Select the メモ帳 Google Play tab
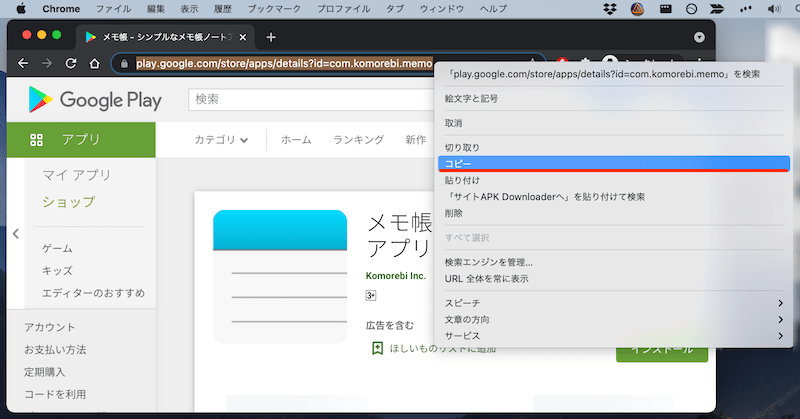The image size is (800, 419). (164, 37)
